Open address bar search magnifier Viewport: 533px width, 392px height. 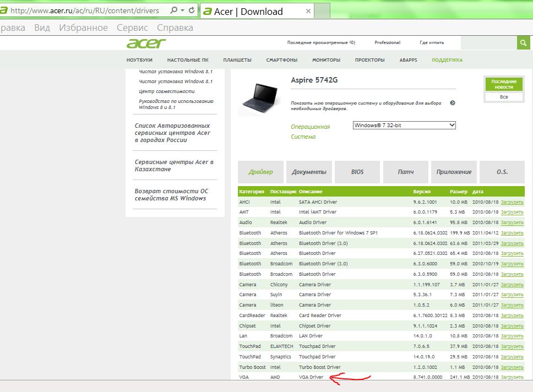[x=173, y=10]
